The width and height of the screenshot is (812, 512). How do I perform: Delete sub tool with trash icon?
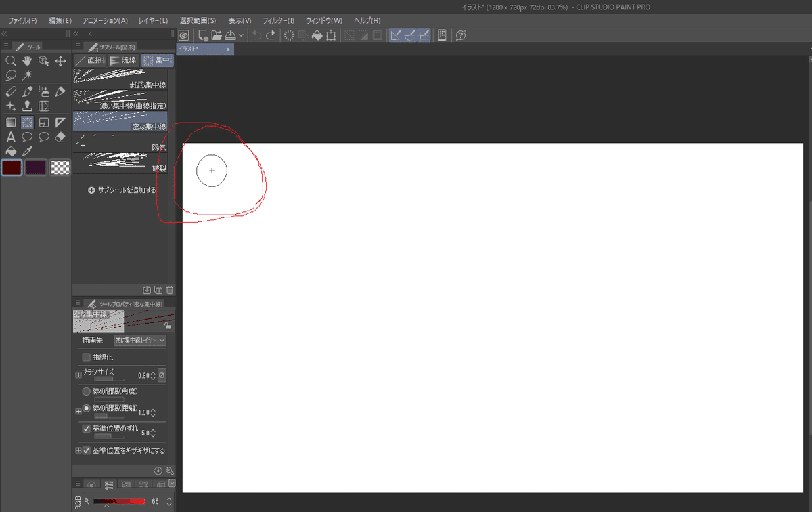point(170,290)
